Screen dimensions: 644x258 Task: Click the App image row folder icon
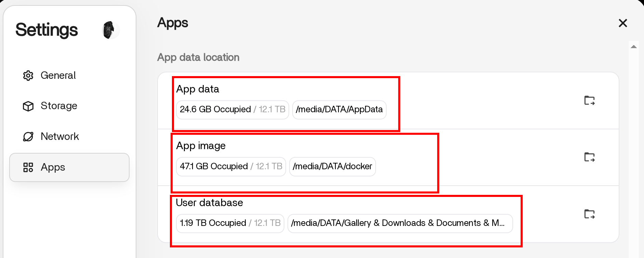coord(589,157)
